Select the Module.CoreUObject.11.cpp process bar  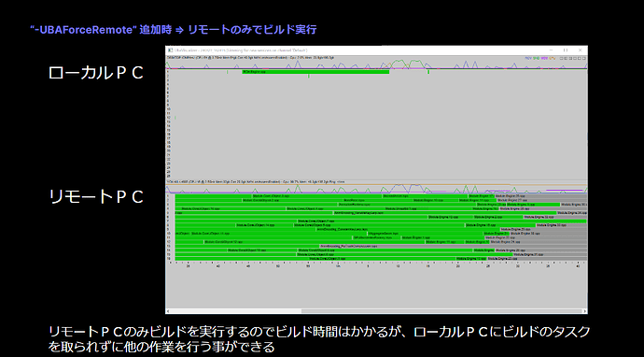(x=279, y=234)
